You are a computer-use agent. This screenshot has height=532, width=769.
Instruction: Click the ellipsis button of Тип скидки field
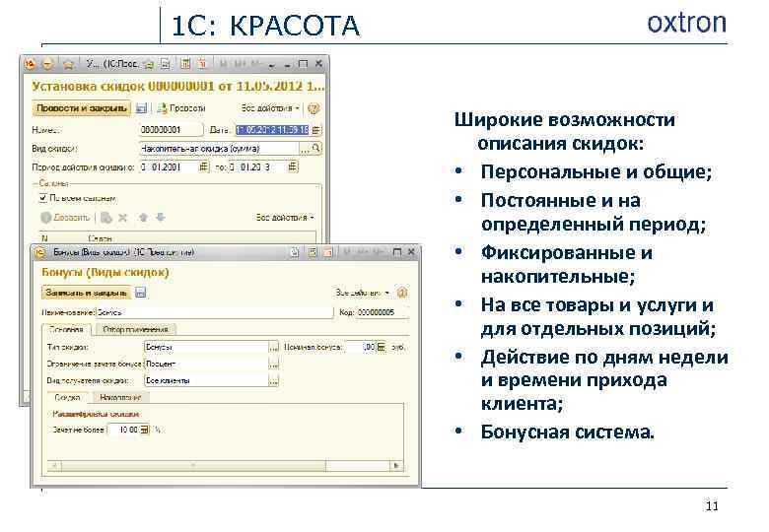click(x=274, y=347)
